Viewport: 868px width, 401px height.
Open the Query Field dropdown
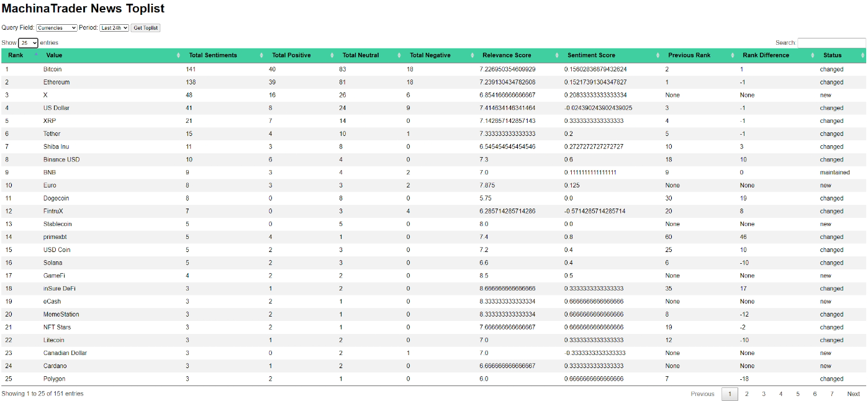tap(57, 28)
